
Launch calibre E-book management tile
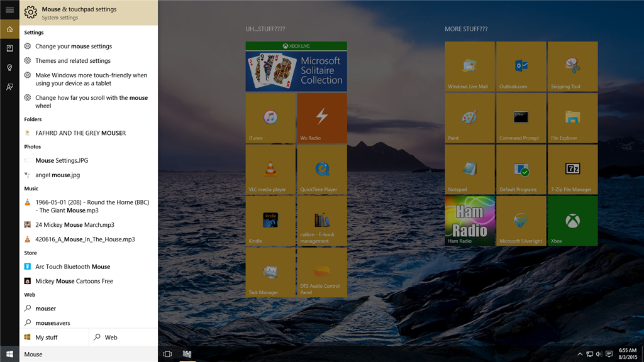(x=322, y=221)
